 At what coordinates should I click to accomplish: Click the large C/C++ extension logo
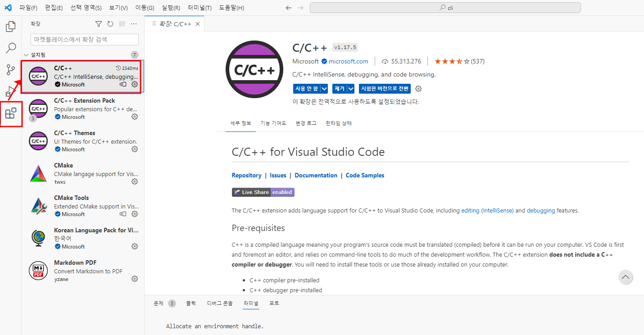[254, 70]
